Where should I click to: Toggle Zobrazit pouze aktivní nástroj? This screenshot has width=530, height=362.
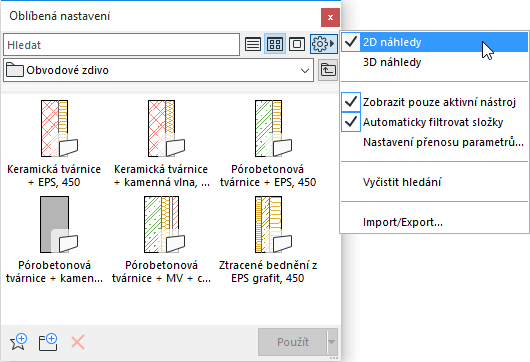tap(434, 102)
